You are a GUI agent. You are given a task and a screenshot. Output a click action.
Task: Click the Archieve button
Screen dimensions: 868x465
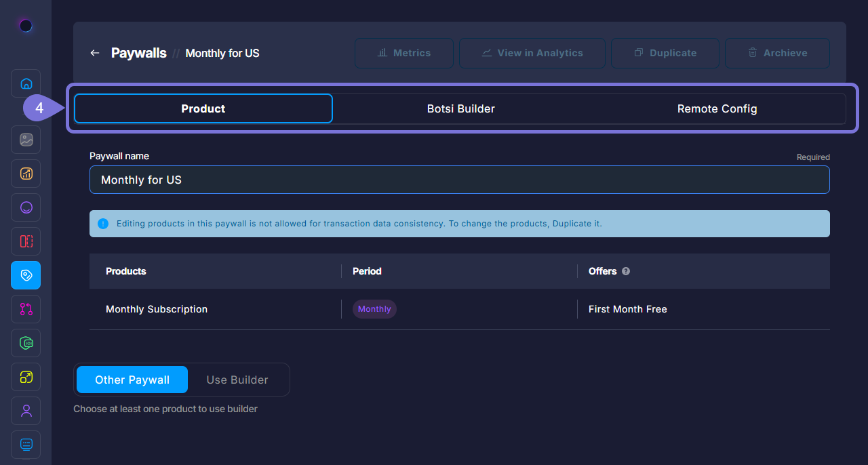[x=777, y=53]
